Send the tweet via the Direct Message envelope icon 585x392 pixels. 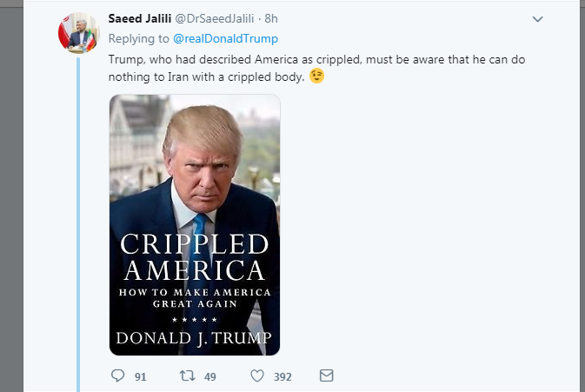pyautogui.click(x=327, y=375)
